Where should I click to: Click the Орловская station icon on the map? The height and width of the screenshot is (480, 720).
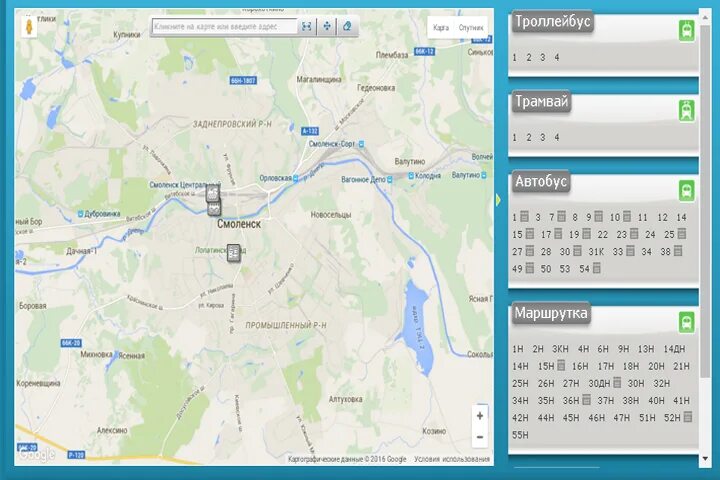point(295,178)
